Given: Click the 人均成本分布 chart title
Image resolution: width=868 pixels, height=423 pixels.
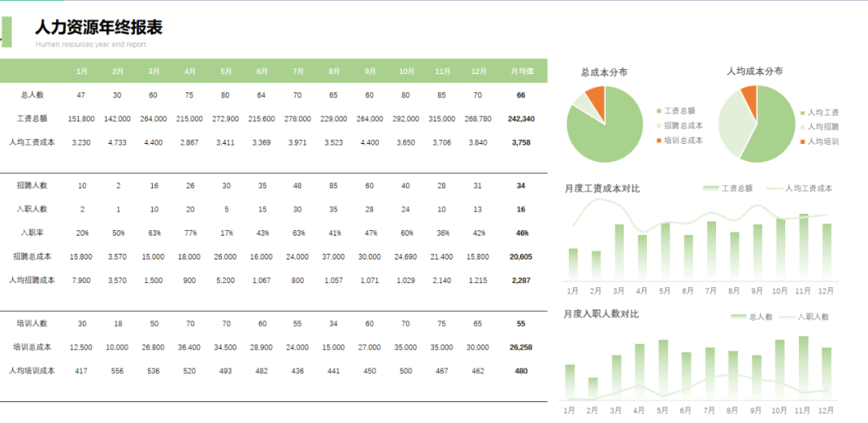Looking at the screenshot, I should pos(755,72).
